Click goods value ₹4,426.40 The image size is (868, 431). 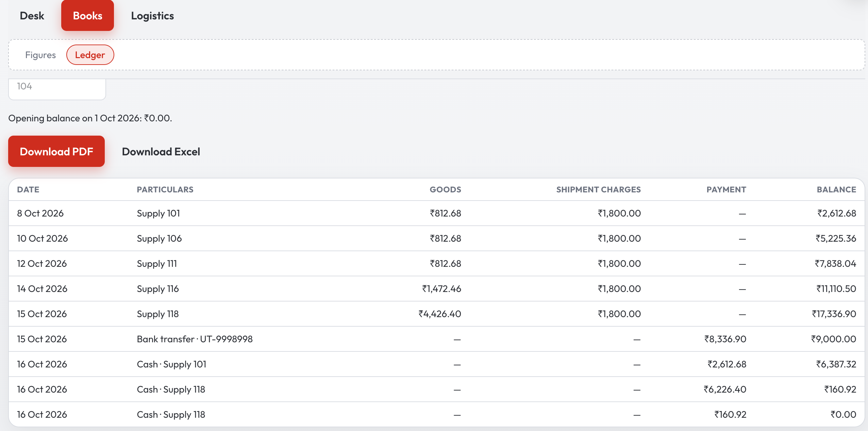(440, 314)
